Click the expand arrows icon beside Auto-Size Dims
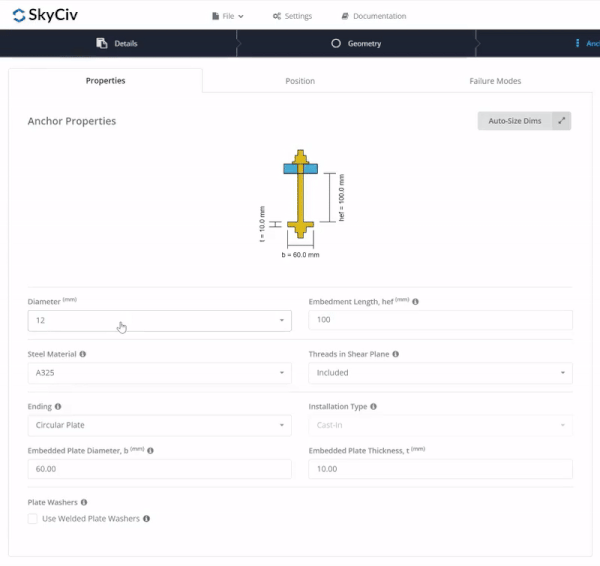 (562, 121)
